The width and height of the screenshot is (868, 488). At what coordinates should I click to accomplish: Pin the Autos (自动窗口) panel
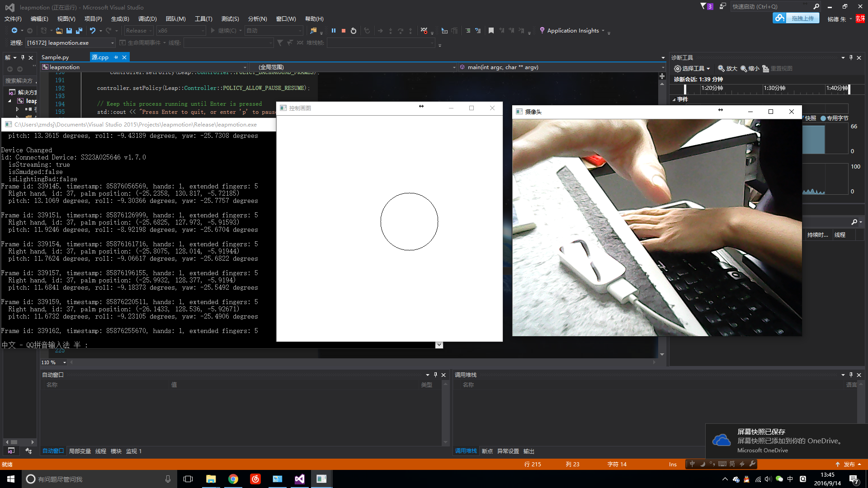tap(435, 375)
